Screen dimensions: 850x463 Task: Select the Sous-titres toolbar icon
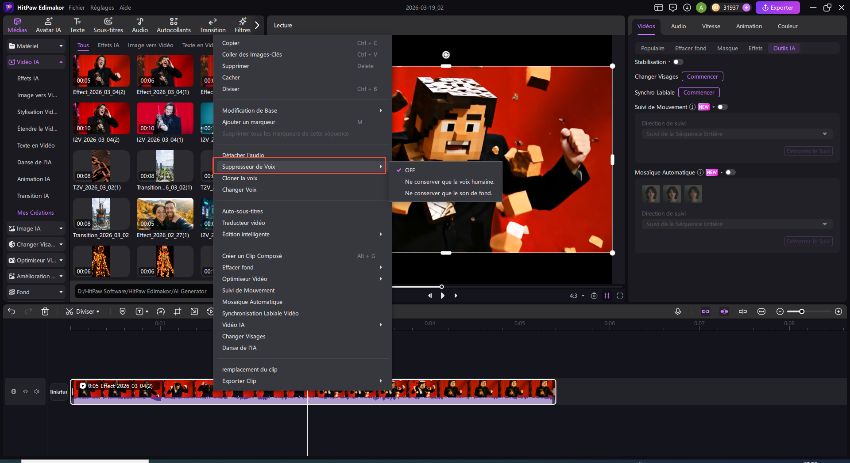(x=108, y=25)
